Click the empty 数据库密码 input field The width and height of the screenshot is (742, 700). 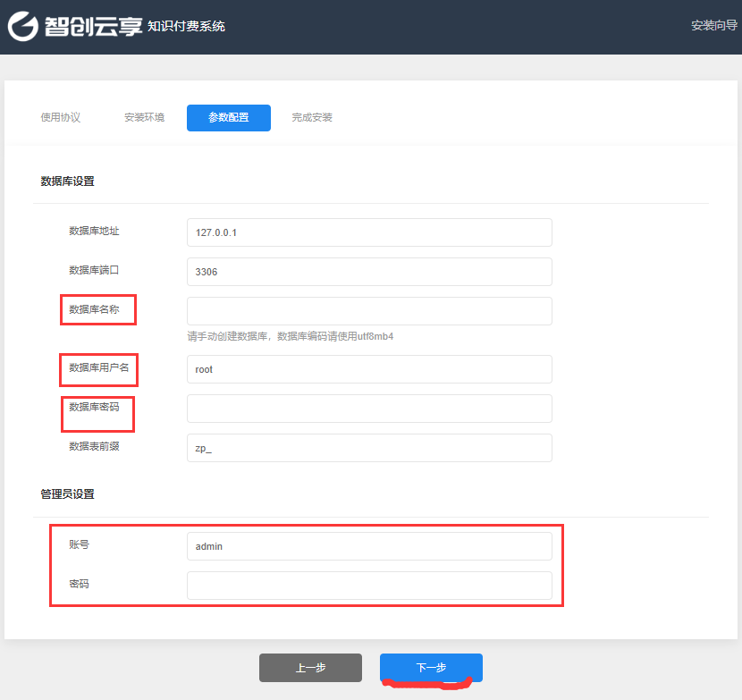click(369, 409)
